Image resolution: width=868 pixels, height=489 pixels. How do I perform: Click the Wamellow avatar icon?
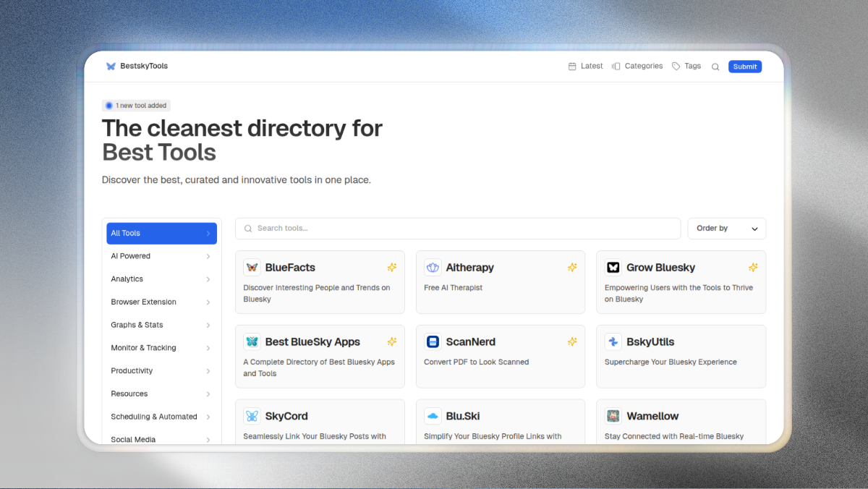(613, 416)
